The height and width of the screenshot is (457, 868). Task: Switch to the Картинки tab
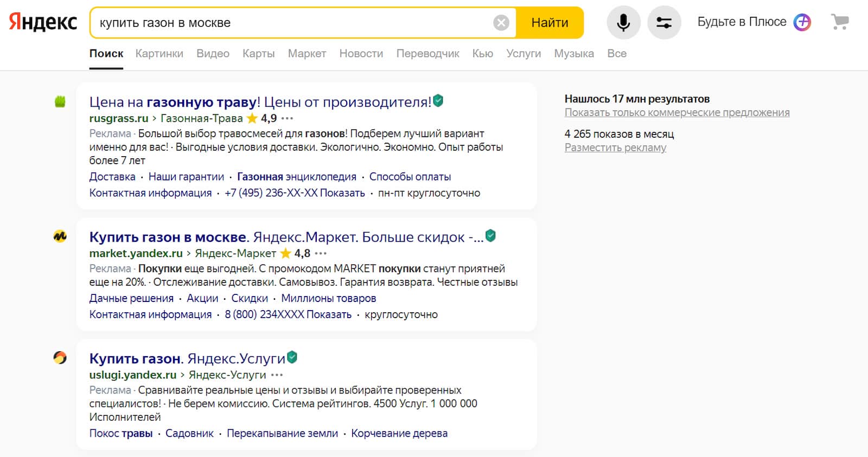tap(159, 54)
